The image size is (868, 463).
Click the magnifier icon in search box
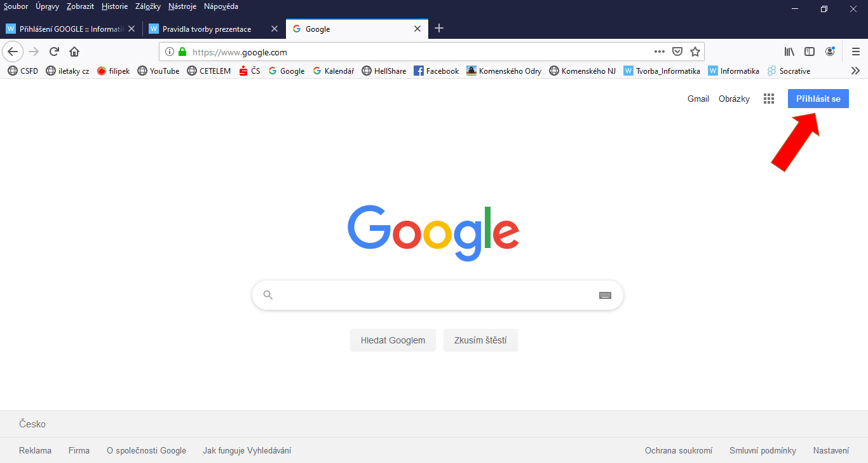[268, 295]
